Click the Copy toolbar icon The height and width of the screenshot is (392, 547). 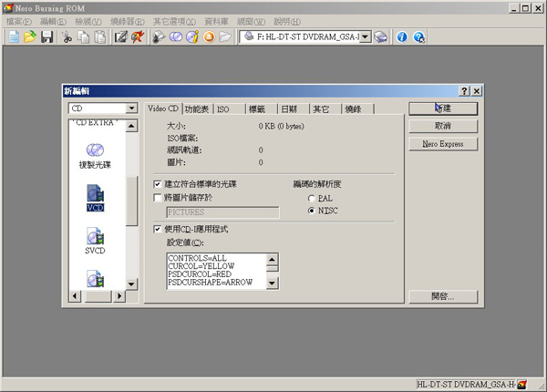pyautogui.click(x=83, y=36)
